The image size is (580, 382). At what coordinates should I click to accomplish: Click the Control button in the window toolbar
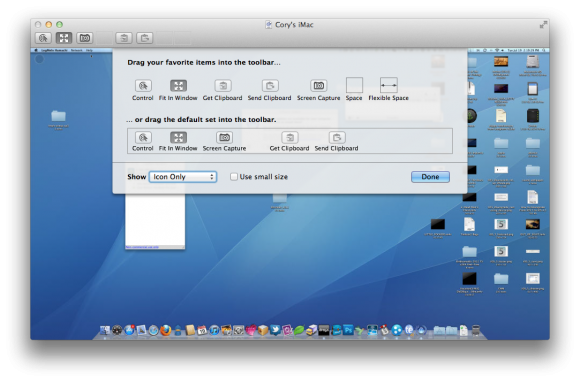pyautogui.click(x=43, y=38)
